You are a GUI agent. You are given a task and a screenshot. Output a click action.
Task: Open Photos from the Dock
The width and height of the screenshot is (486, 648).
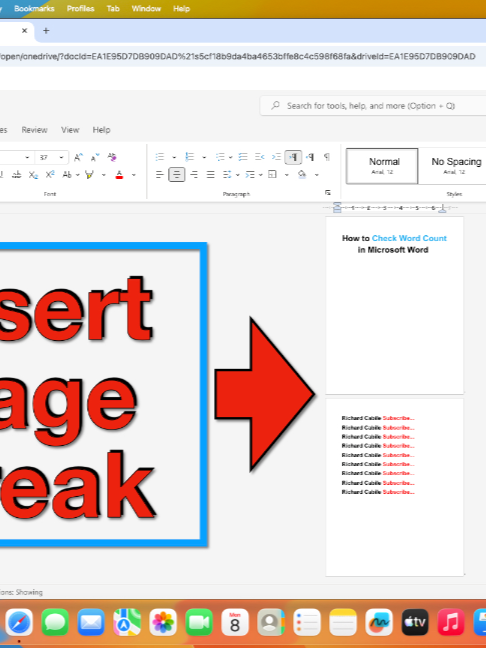[163, 622]
